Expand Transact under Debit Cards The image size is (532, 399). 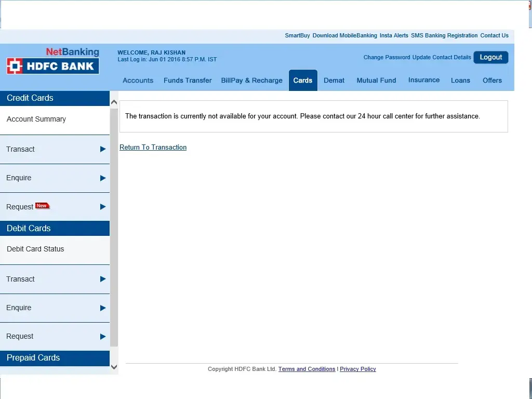click(55, 279)
